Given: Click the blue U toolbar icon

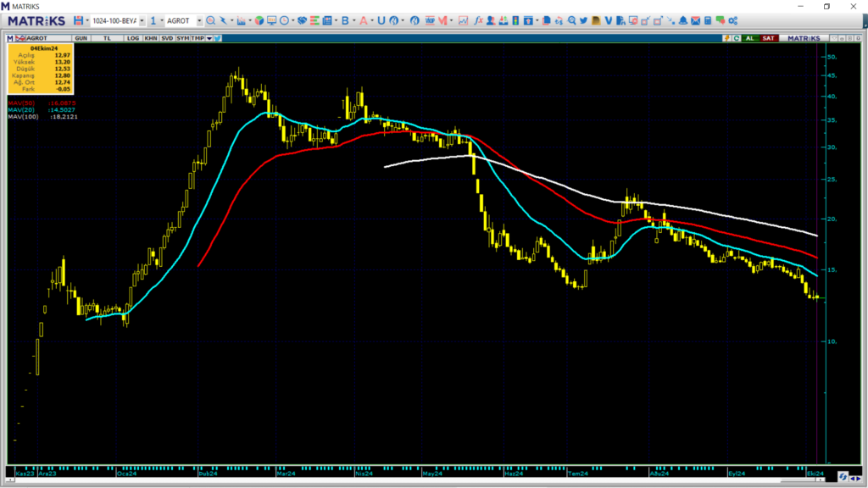Looking at the screenshot, I should click(381, 20).
